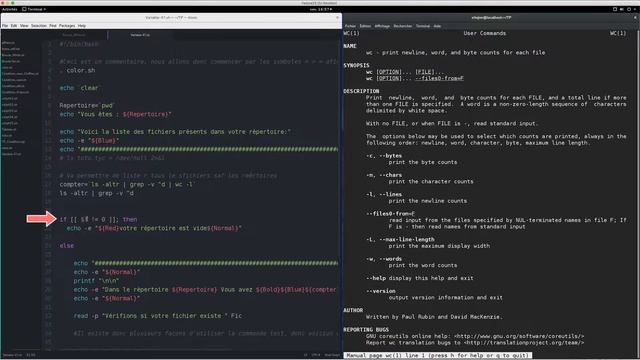Open the Édition menu in the terminal window

pos(365,26)
